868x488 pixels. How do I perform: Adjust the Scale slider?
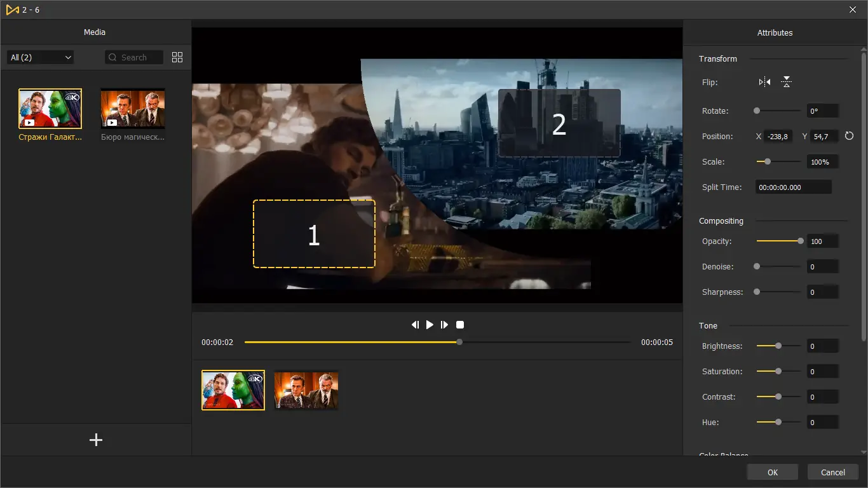pos(778,161)
